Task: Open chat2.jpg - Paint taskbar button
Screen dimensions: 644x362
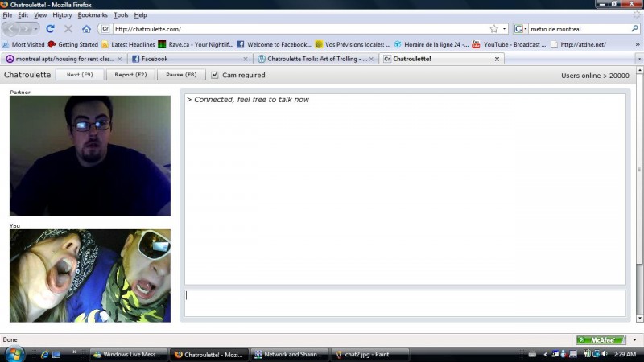Action: tap(370, 354)
